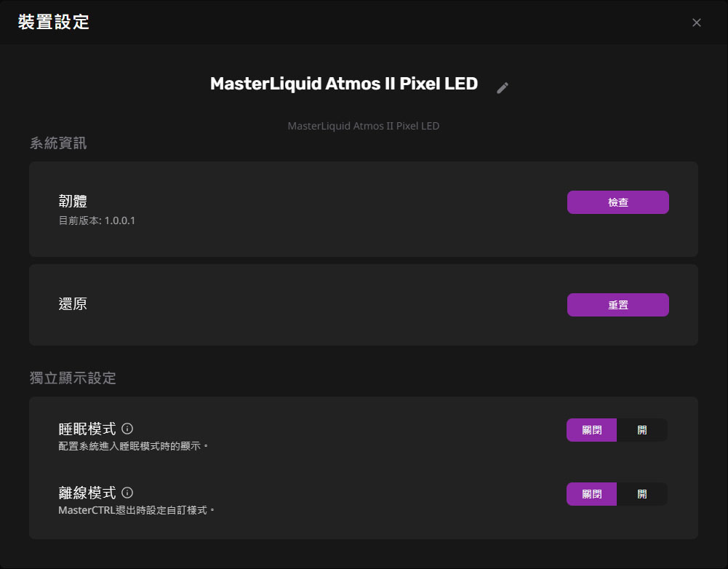Click the pencil icon to rename device
This screenshot has height=569, width=728.
[x=503, y=88]
